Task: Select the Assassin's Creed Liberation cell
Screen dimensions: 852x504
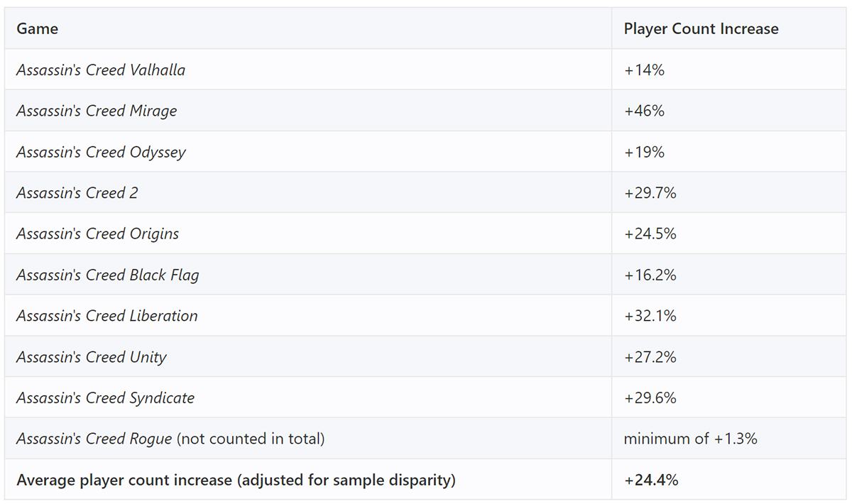Action: tap(308, 316)
